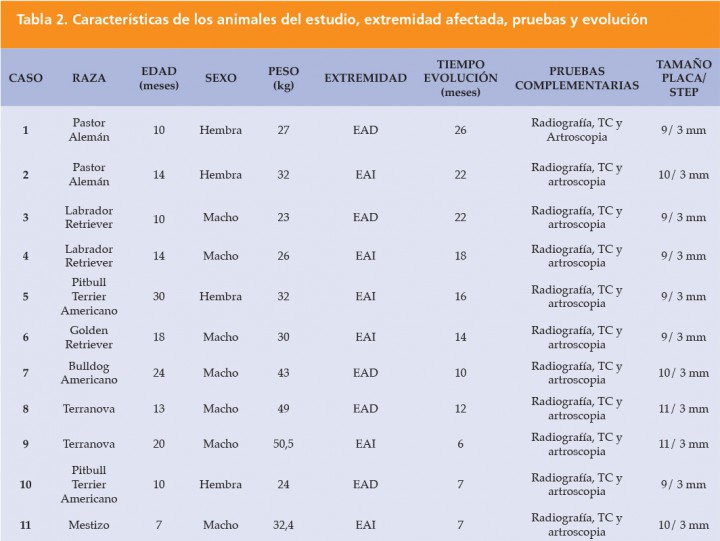Select the CASO column header
This screenshot has height=541, width=720.
tap(26, 78)
